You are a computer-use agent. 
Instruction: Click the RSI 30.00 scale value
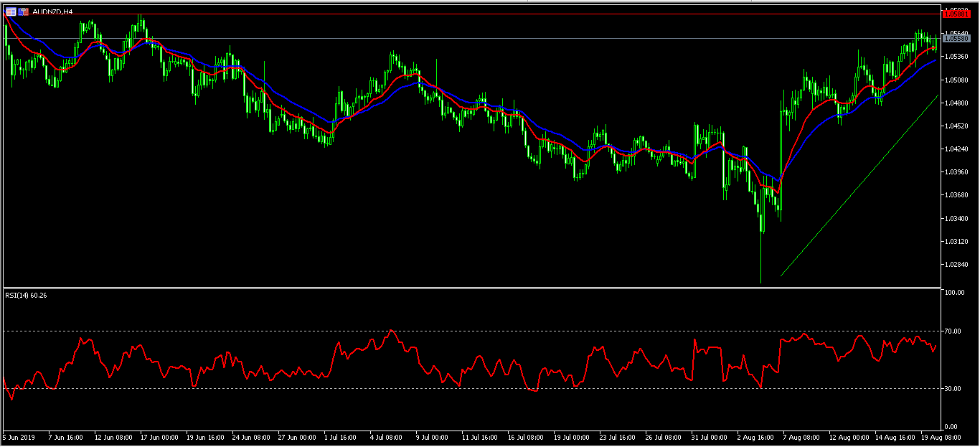click(953, 389)
